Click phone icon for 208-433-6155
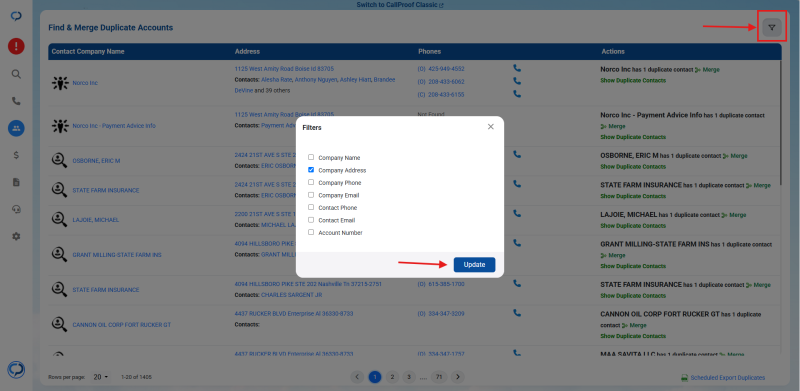The width and height of the screenshot is (800, 391). (x=517, y=94)
